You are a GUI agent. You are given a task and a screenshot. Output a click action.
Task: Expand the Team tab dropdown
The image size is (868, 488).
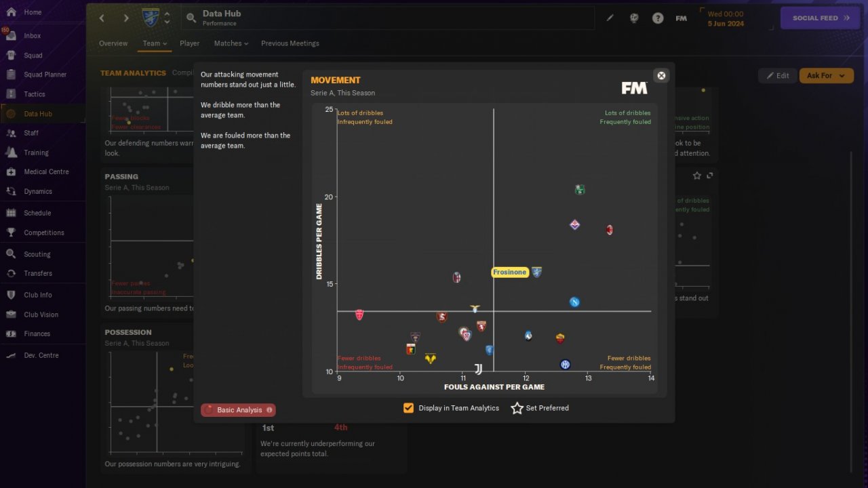(155, 43)
